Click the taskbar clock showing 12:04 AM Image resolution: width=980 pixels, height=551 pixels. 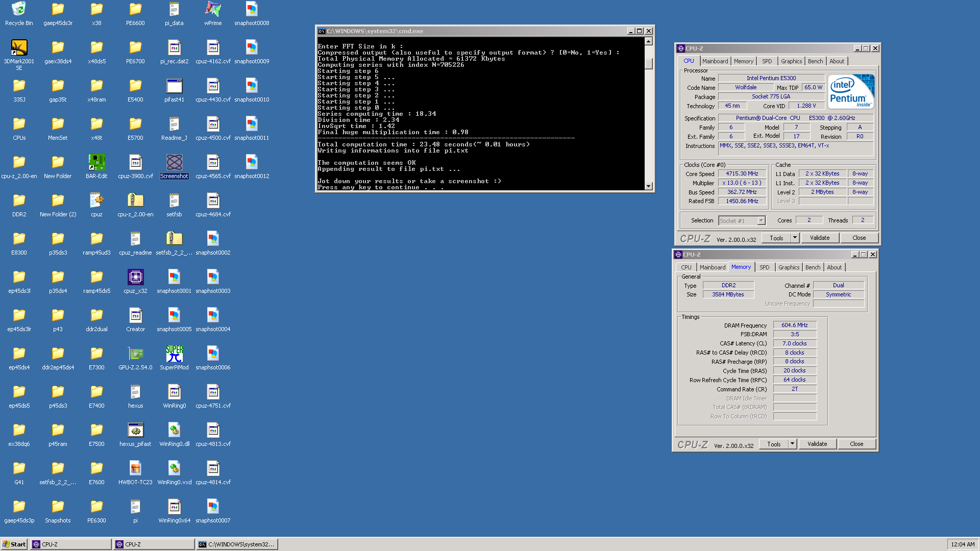point(963,544)
